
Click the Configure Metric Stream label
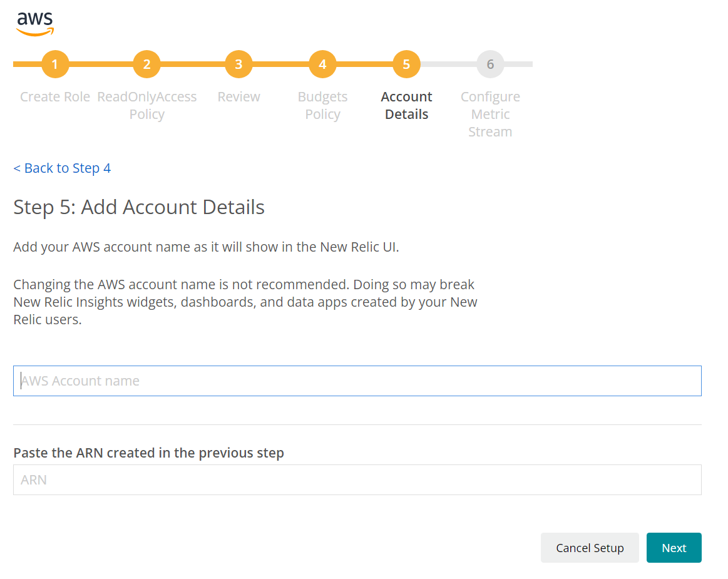tap(490, 114)
